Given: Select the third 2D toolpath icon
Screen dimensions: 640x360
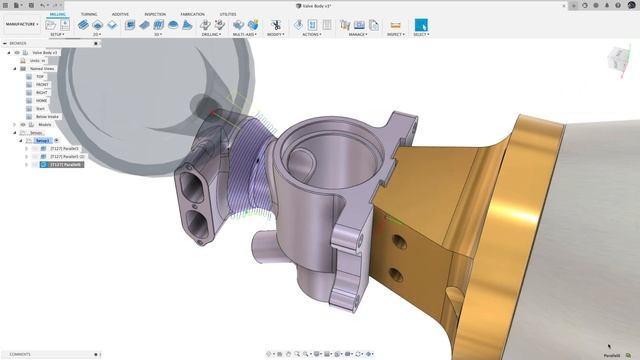Looking at the screenshot, I should click(x=112, y=25).
